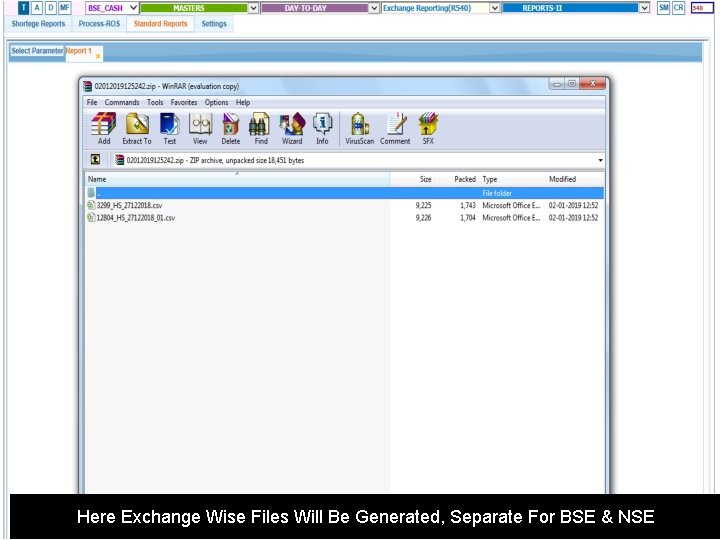The height and width of the screenshot is (540, 720).
Task: Go up one folder level icon
Action: click(x=95, y=159)
